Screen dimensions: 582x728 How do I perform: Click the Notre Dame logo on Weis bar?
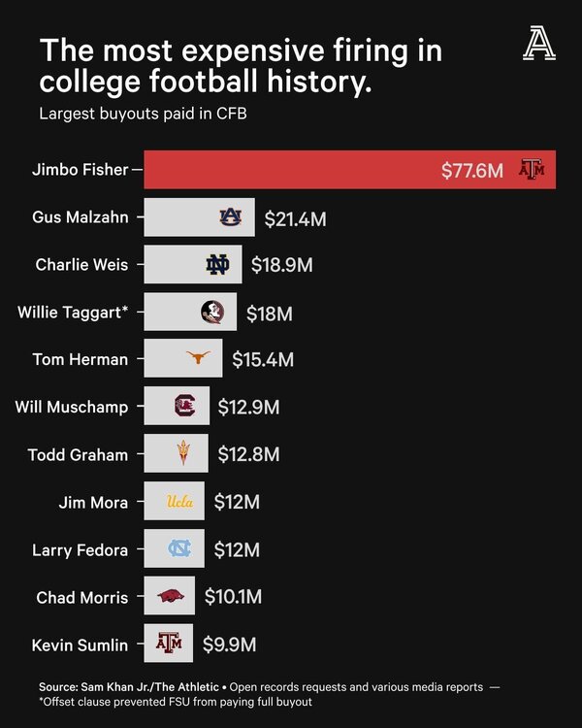[217, 265]
